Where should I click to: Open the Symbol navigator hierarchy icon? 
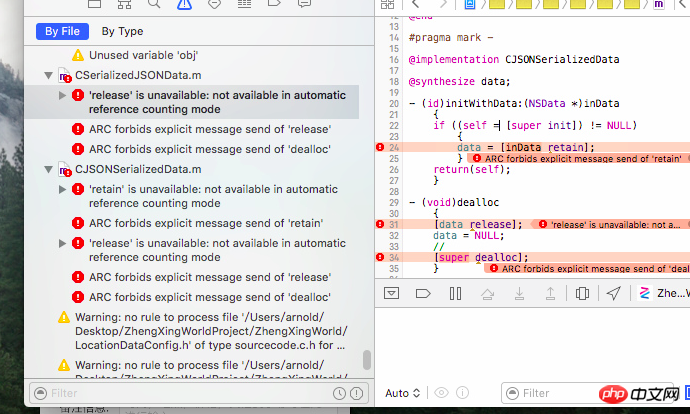pyautogui.click(x=125, y=4)
